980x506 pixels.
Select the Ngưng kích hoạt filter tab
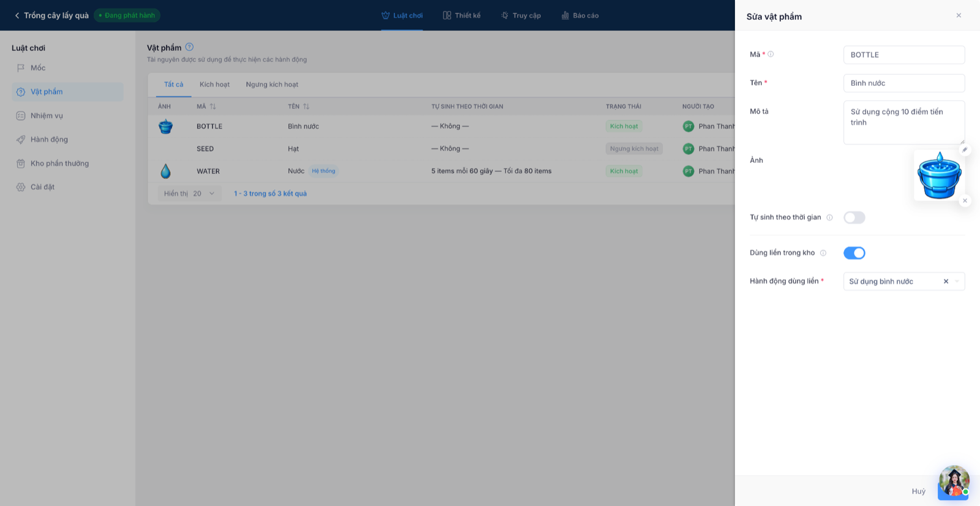point(272,85)
